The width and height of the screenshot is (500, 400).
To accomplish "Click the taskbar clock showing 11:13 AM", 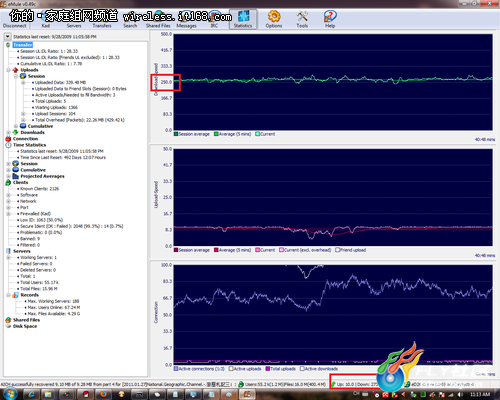I will pyautogui.click(x=480, y=394).
